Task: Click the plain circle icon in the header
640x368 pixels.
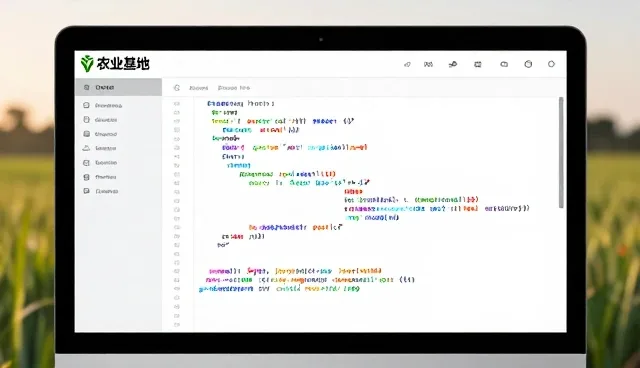Action: click(x=551, y=64)
